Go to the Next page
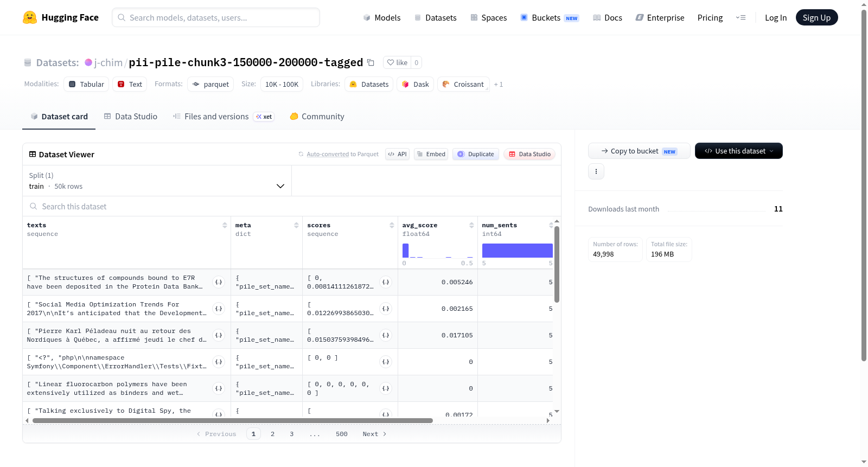This screenshot has height=467, width=868. [374, 434]
